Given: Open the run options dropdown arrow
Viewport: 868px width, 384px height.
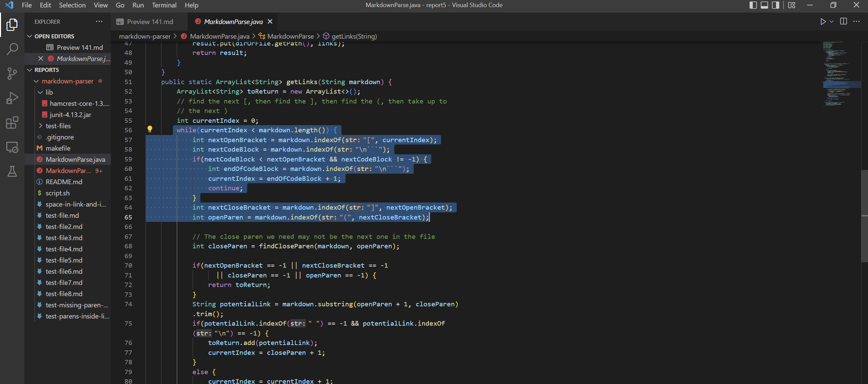Looking at the screenshot, I should click(x=831, y=21).
